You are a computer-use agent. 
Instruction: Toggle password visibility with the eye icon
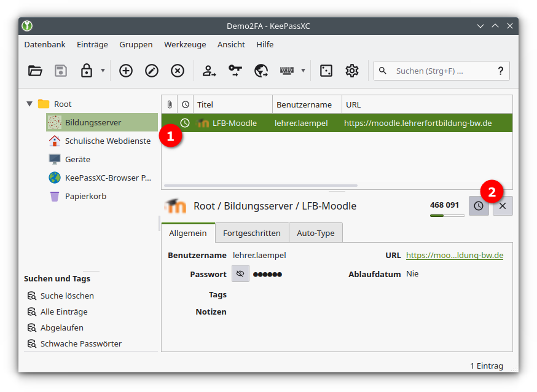click(240, 274)
